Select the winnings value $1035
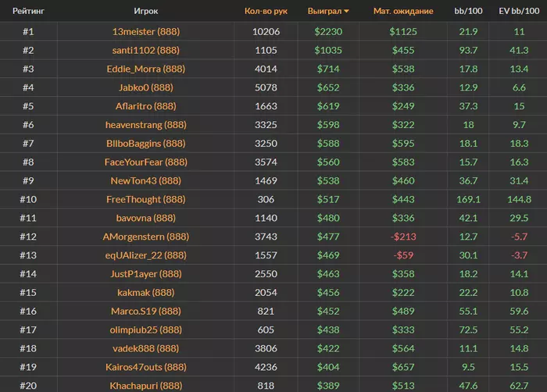547x392 pixels. [x=328, y=50]
